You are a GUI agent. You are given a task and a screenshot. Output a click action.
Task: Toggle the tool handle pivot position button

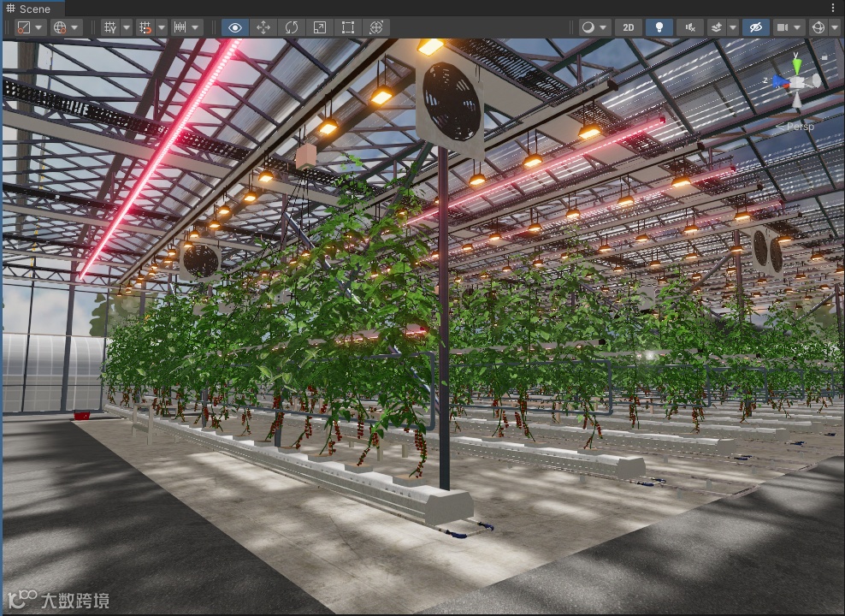pyautogui.click(x=24, y=27)
